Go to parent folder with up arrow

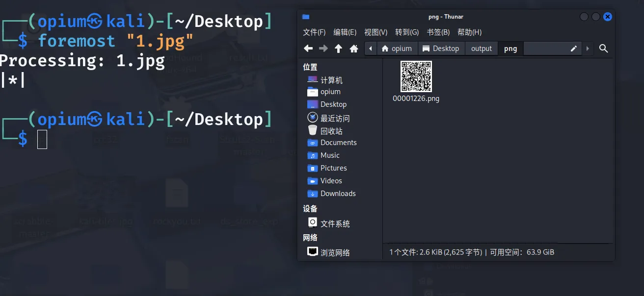click(338, 49)
